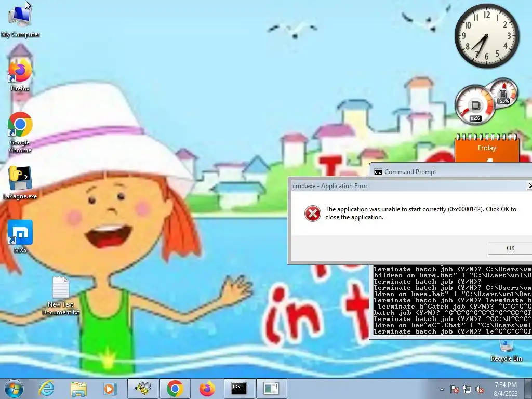Open the My Computer desktop icon

[x=20, y=21]
